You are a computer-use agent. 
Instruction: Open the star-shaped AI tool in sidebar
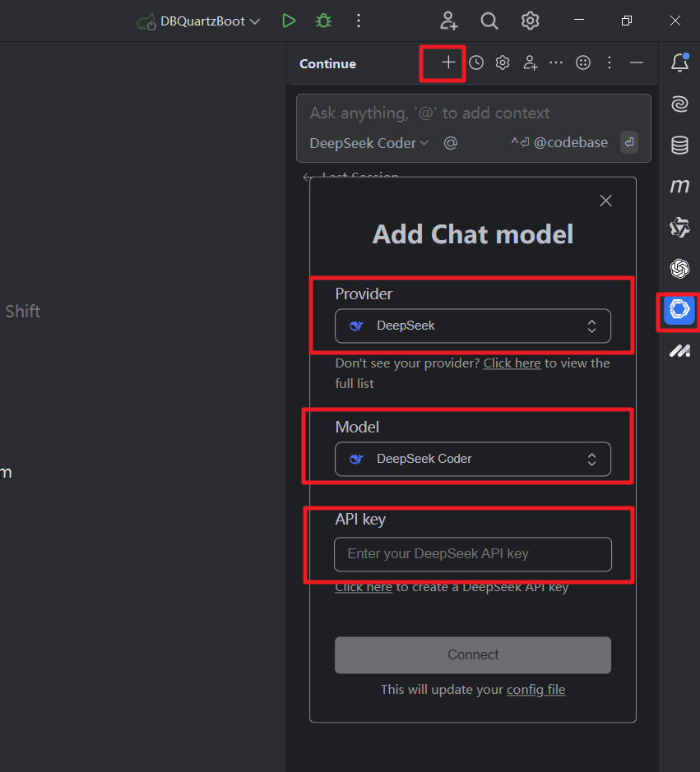[679, 227]
